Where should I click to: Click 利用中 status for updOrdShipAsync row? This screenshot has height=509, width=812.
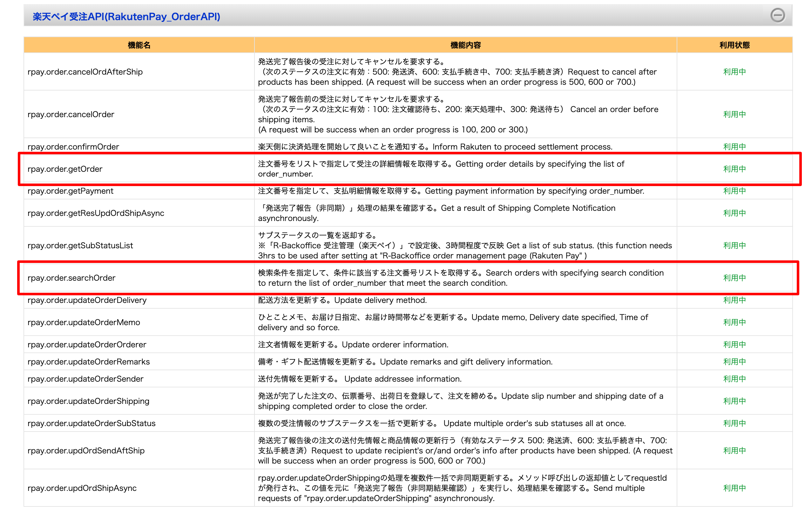coord(734,488)
